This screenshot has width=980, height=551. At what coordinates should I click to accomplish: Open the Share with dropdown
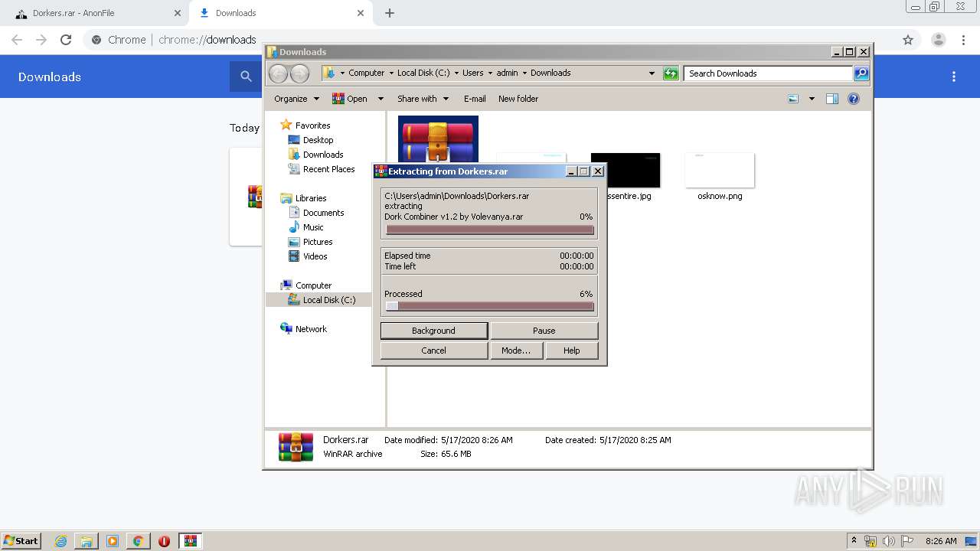point(422,99)
